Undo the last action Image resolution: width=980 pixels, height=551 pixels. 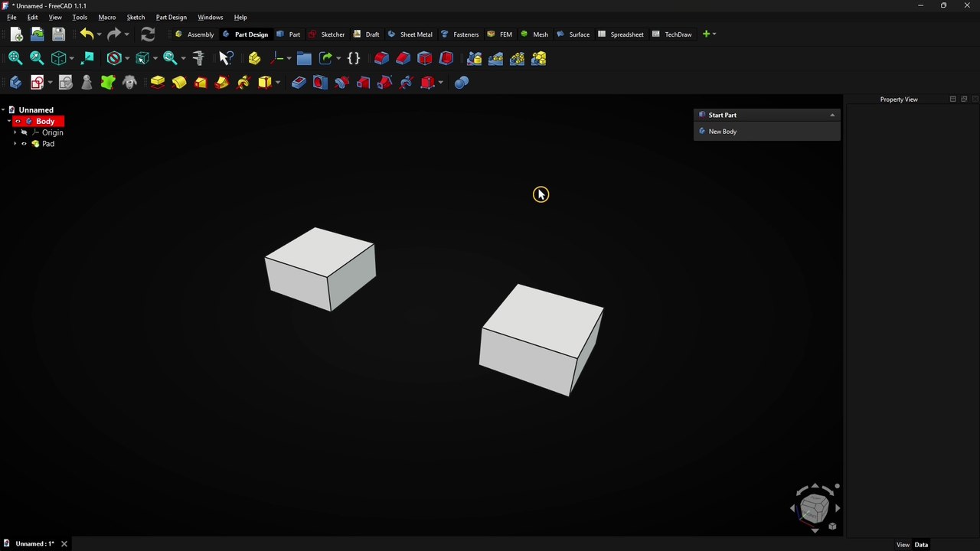point(87,34)
